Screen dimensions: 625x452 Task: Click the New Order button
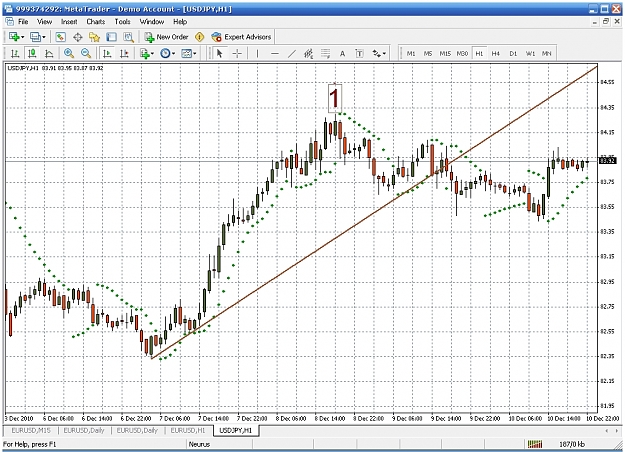(166, 37)
